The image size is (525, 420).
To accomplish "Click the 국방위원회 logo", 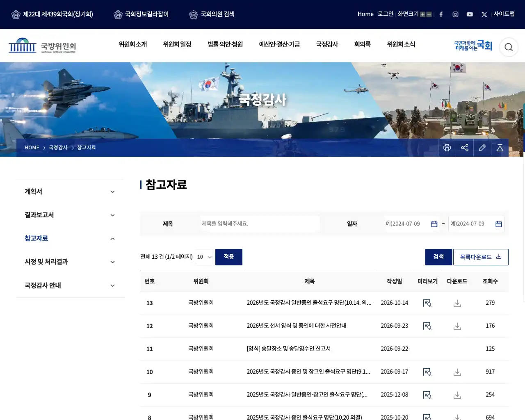I will pyautogui.click(x=42, y=46).
